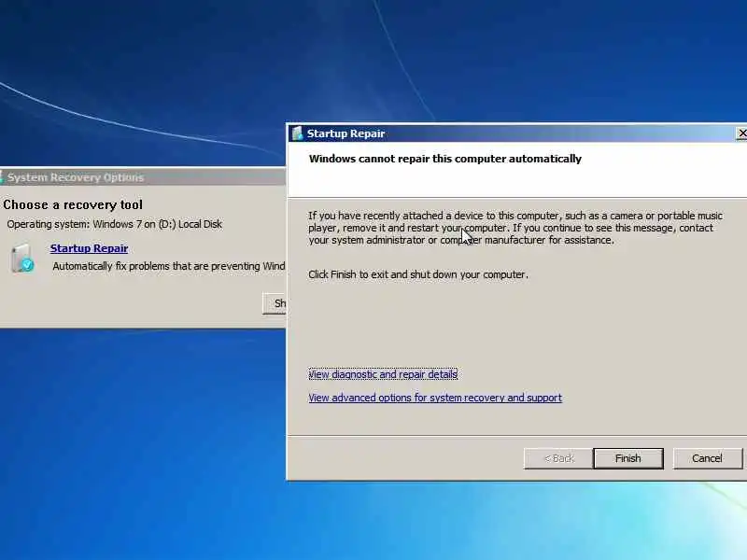Click the Startup Repair window title text
Image resolution: width=747 pixels, height=560 pixels.
(x=345, y=133)
